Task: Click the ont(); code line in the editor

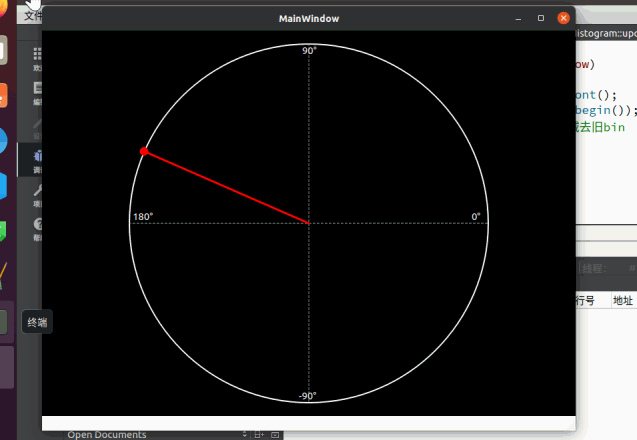Action: pyautogui.click(x=596, y=95)
